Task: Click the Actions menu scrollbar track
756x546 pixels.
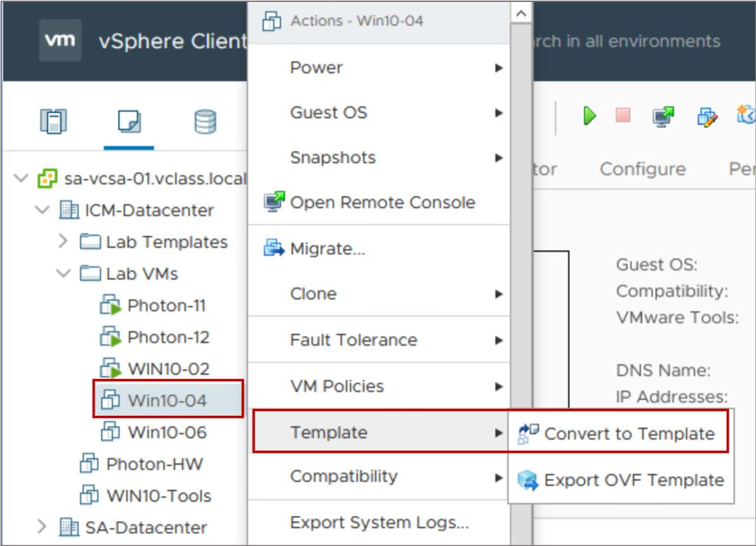Action: (521, 284)
